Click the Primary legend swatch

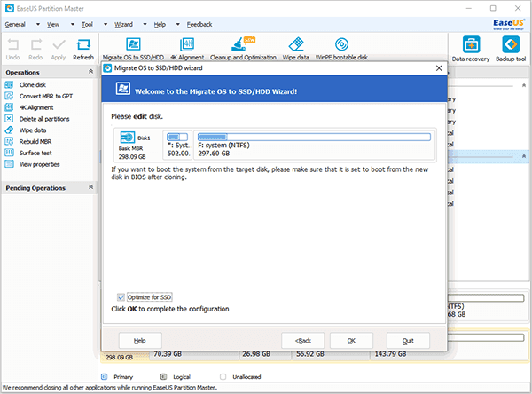pos(105,376)
